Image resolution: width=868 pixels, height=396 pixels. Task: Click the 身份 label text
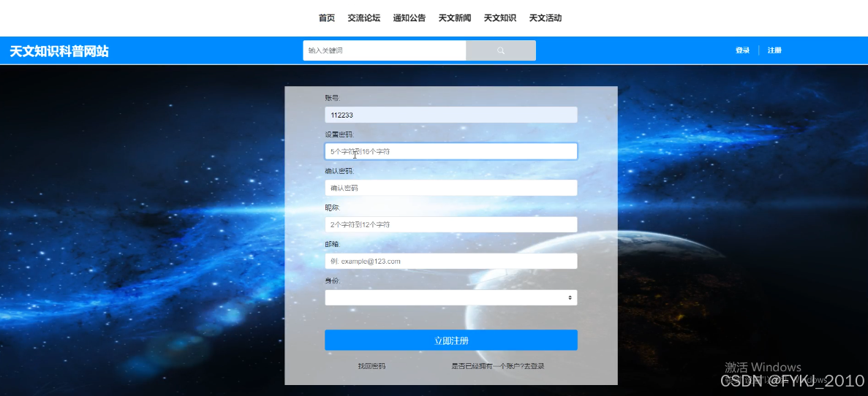(332, 281)
